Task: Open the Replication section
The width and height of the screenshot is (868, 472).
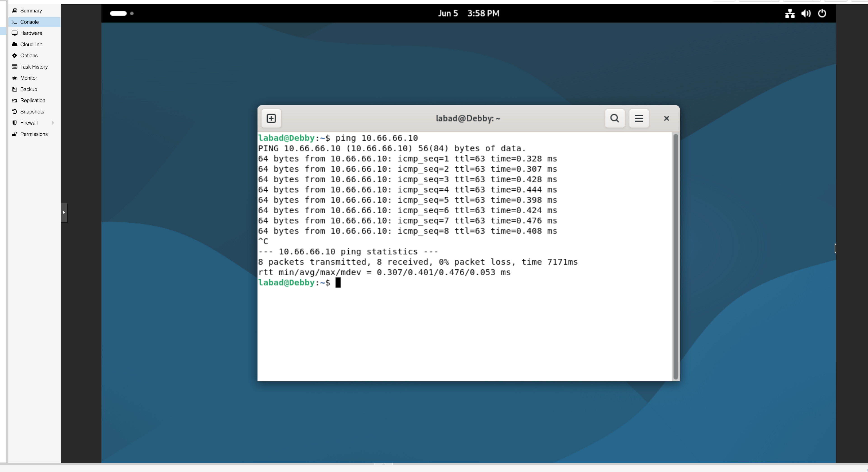Action: (x=34, y=100)
